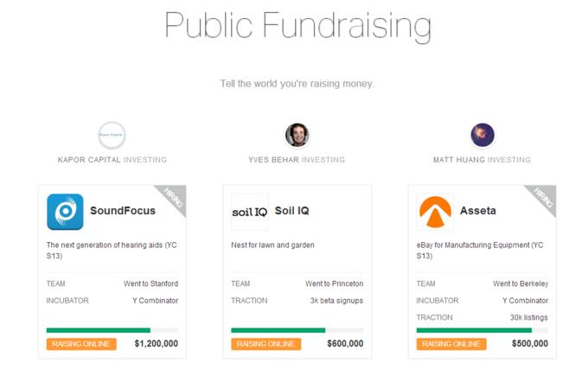Open the SoundFocus company name link
Screen dimensions: 588x369
click(x=123, y=211)
